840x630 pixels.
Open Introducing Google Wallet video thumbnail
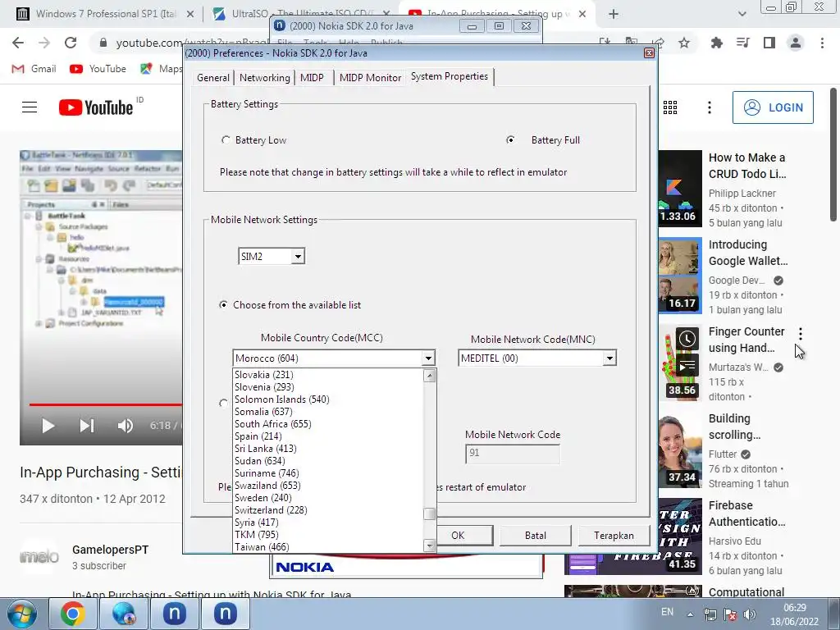click(680, 276)
